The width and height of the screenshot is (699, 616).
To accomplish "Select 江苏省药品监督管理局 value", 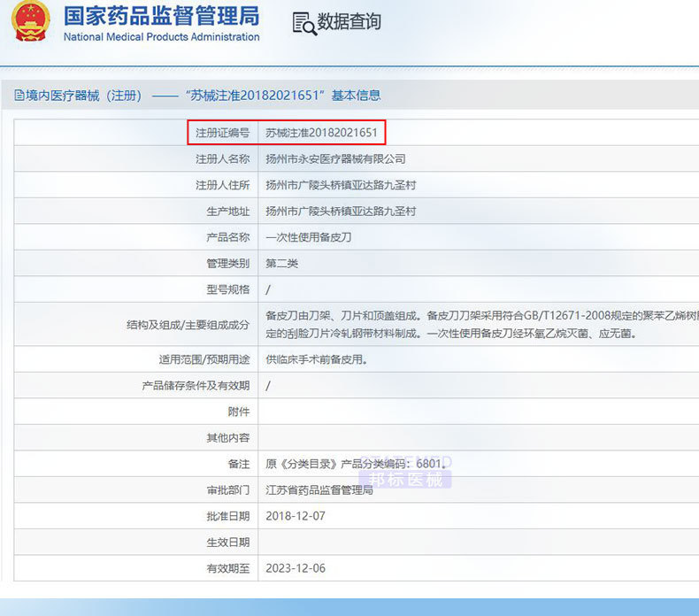I will (319, 490).
